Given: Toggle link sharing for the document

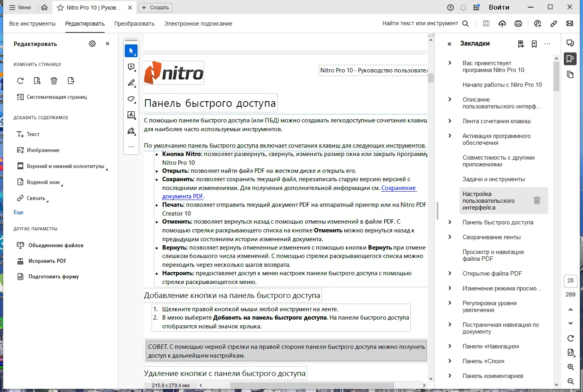Looking at the screenshot, I should point(554,24).
